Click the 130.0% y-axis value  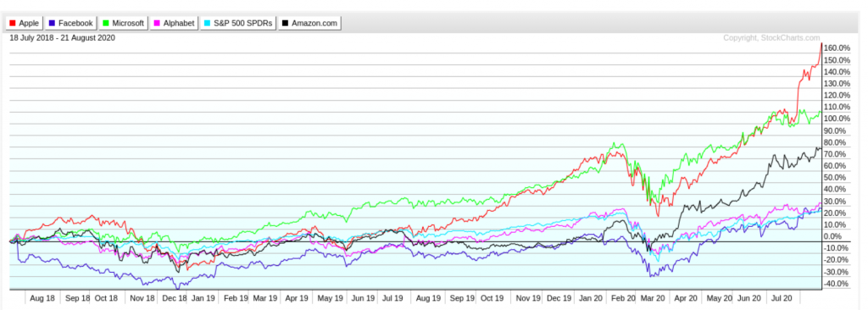pyautogui.click(x=837, y=84)
